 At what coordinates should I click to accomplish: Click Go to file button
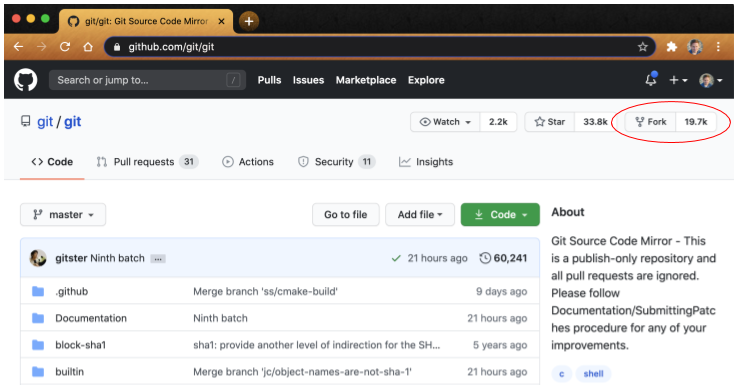click(x=345, y=215)
